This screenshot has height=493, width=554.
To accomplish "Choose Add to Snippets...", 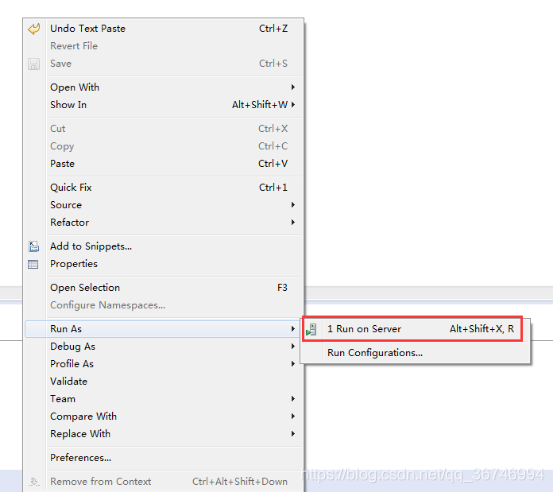I will 163,246.
